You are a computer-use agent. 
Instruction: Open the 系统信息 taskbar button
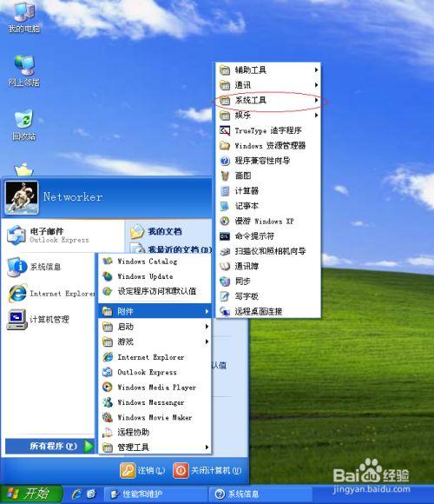pyautogui.click(x=260, y=494)
